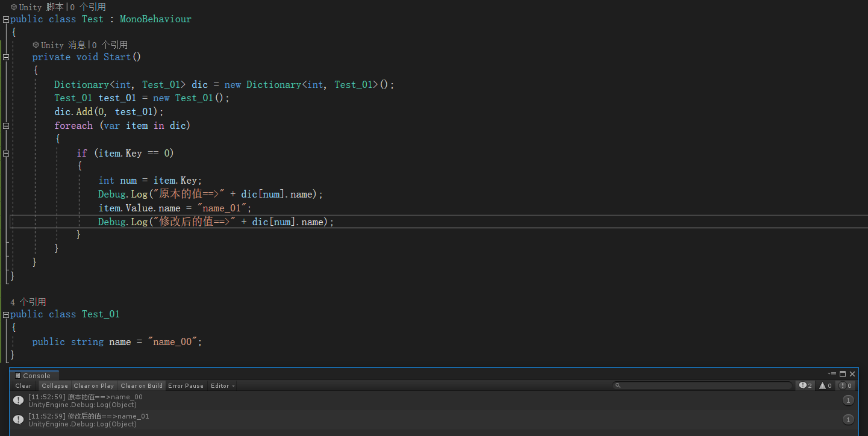Open the Console panel options menu icon

(x=833, y=374)
